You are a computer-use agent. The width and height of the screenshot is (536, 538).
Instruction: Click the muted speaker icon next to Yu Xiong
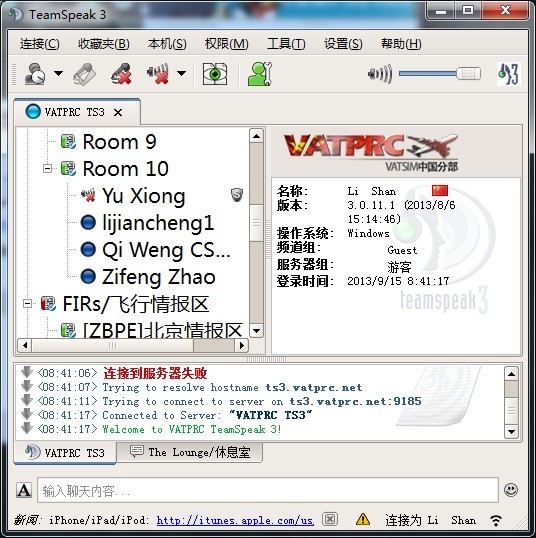click(88, 196)
